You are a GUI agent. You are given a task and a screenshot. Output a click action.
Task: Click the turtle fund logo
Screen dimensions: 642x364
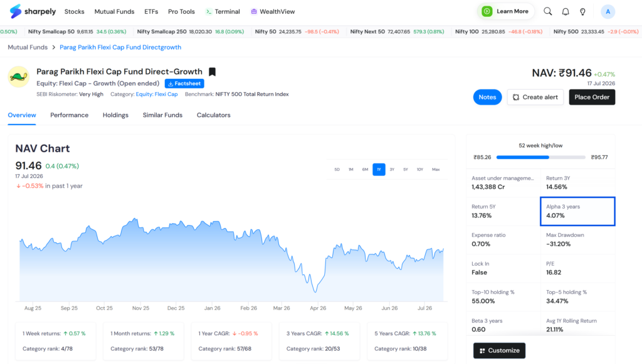coord(18,76)
